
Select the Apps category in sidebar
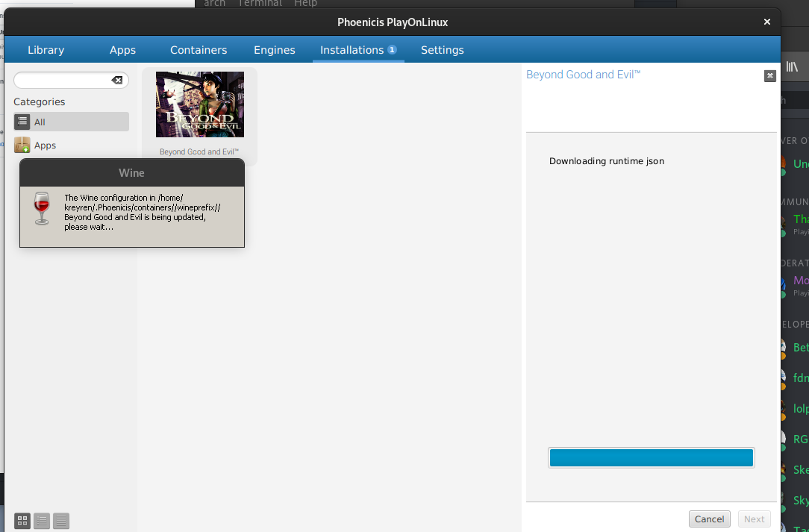tap(71, 145)
